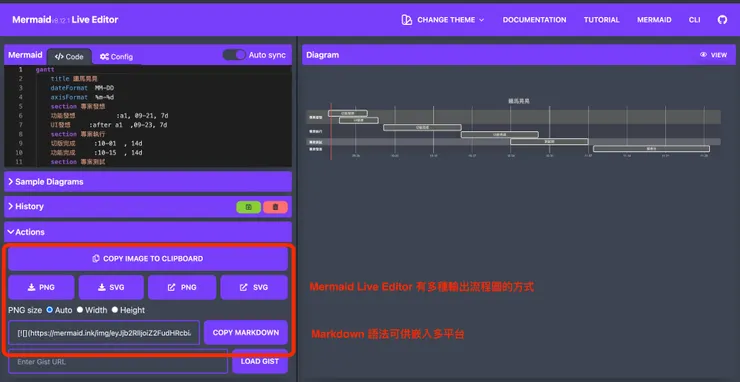740x382 pixels.
Task: Click the 'gantt' keyword on line 1
Action: 45,69
